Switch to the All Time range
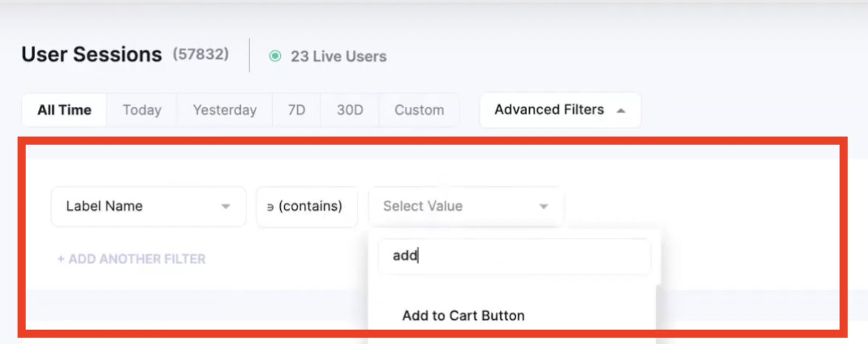The height and width of the screenshot is (344, 868). coord(64,110)
